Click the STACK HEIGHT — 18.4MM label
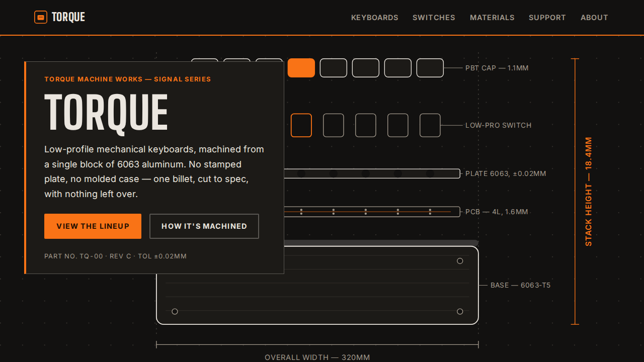This screenshot has height=362, width=644. tap(589, 192)
